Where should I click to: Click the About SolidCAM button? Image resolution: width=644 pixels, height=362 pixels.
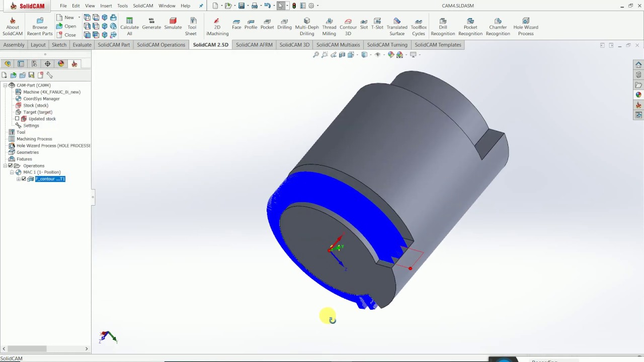(13, 27)
